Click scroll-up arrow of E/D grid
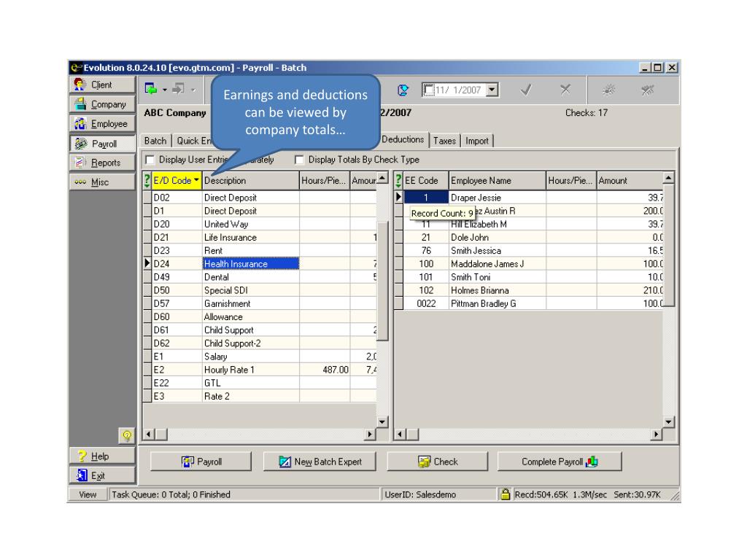Image resolution: width=747 pixels, height=560 pixels. [382, 178]
